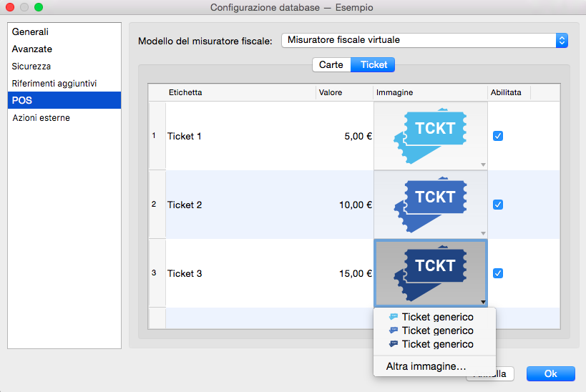Click the light blue Ticket 1 image
Image resolution: width=586 pixels, height=392 pixels.
[429, 135]
